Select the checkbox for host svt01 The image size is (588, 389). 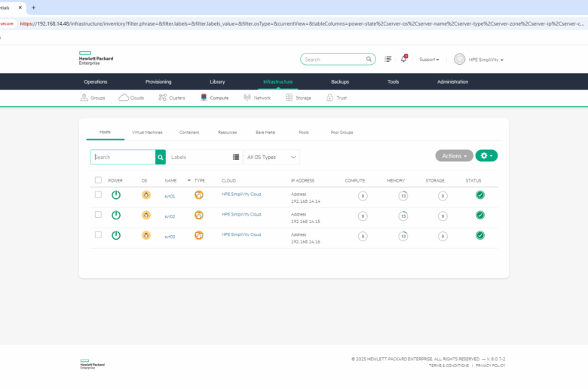pyautogui.click(x=98, y=194)
